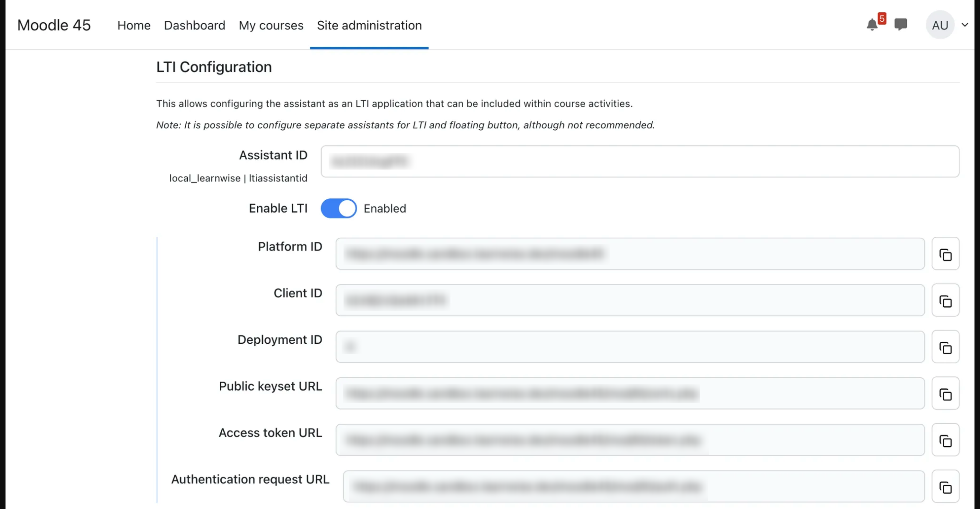The height and width of the screenshot is (509, 980).
Task: Select the Site administration tab
Action: [x=369, y=25]
